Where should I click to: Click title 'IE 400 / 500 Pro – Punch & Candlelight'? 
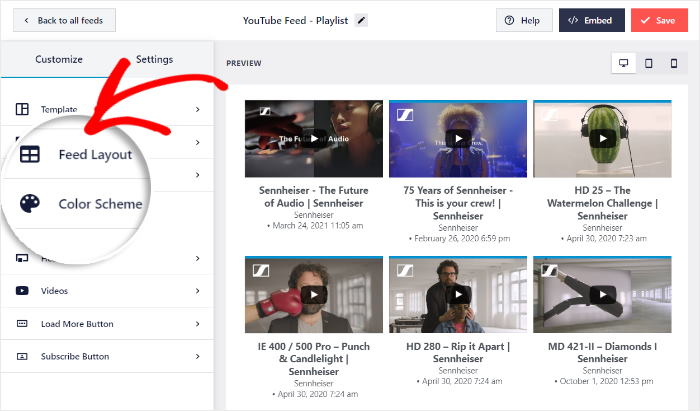(x=314, y=359)
